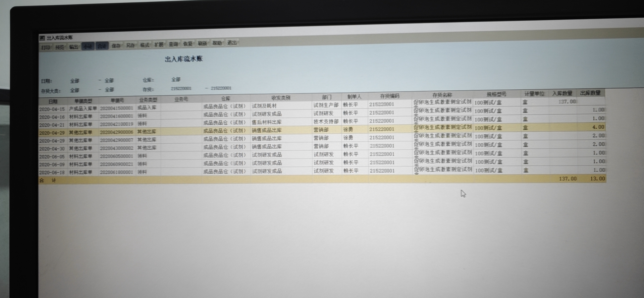
Task: Click document number 2020042900007
Action: click(x=117, y=140)
